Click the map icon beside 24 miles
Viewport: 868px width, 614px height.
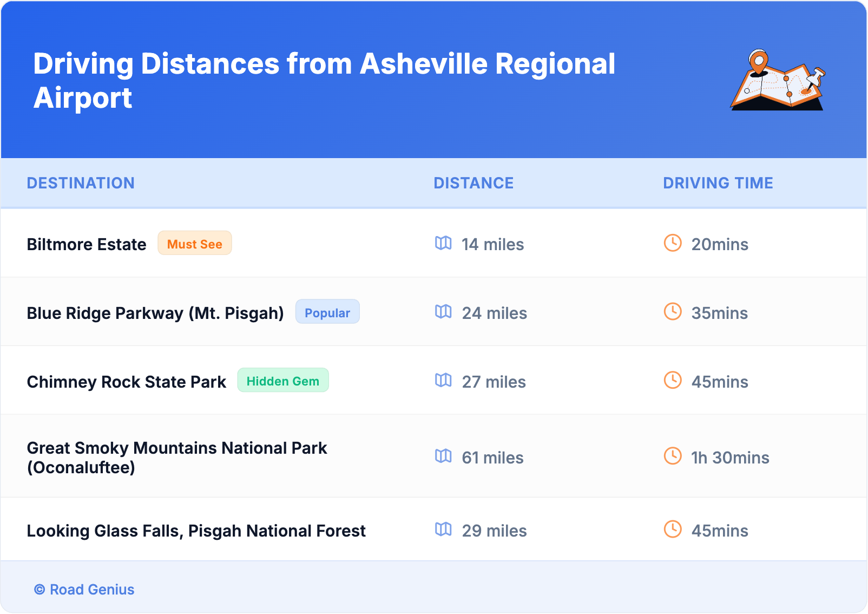(x=443, y=312)
